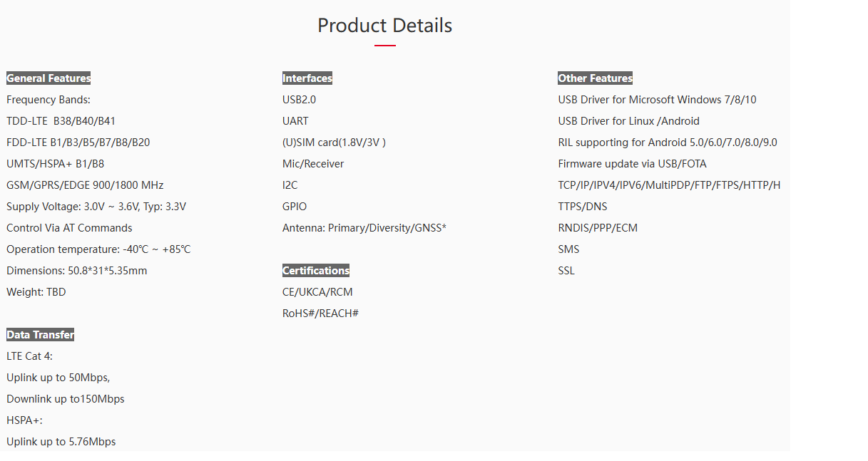Click Antenna: Primary/Diversity/GNSS* text
Screen dimensions: 868x461
coord(364,228)
